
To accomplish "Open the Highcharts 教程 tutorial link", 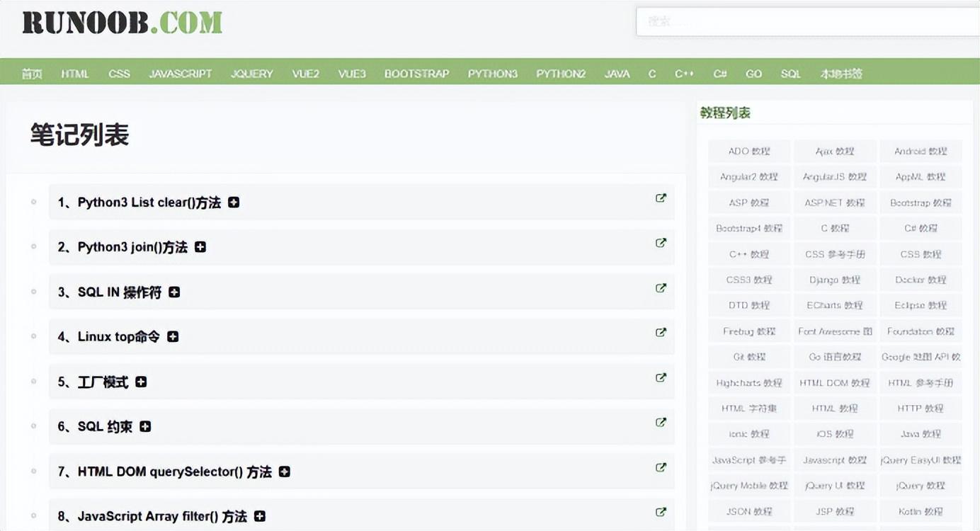I will tap(749, 383).
